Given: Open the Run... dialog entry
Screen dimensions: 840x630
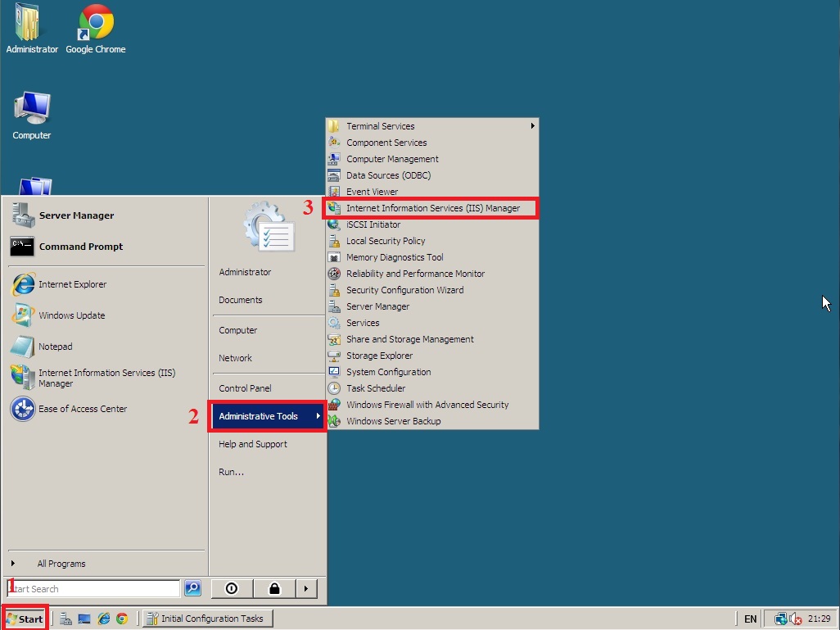Looking at the screenshot, I should point(231,472).
